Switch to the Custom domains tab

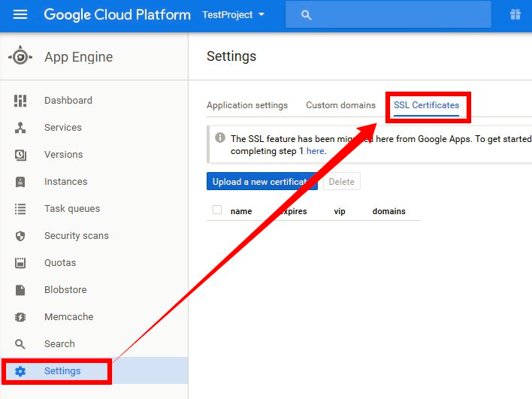coord(340,105)
